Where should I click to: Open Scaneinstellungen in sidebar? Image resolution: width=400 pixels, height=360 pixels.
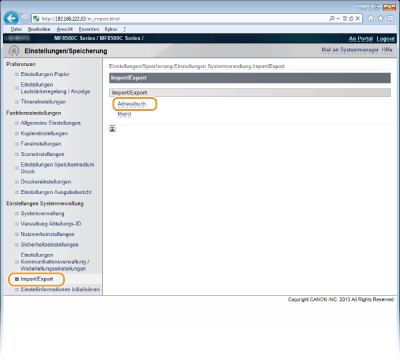pyautogui.click(x=42, y=154)
